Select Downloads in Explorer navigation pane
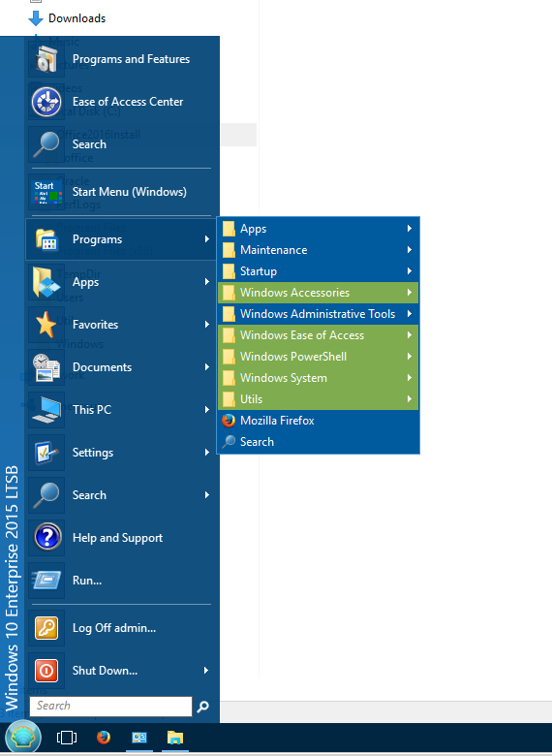 point(77,18)
